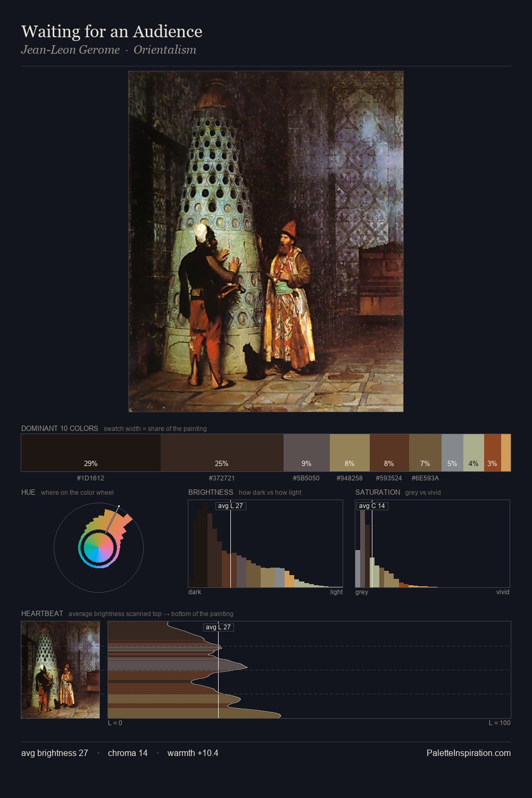Viewport: 532px width, 798px height.
Task: Click "grey vs vivid" caption
Action: click(x=423, y=493)
